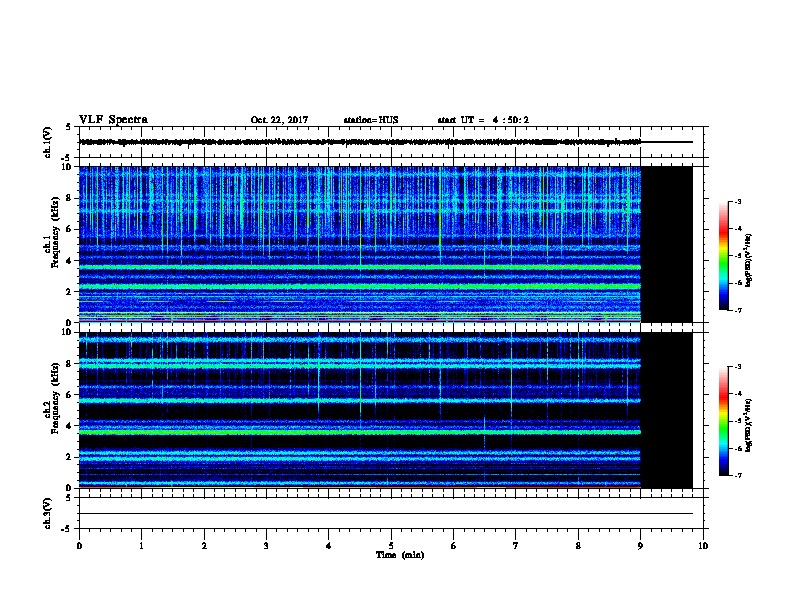792x612 pixels.
Task: Click the "Time (min)" x-axis label
Action: coord(400,555)
